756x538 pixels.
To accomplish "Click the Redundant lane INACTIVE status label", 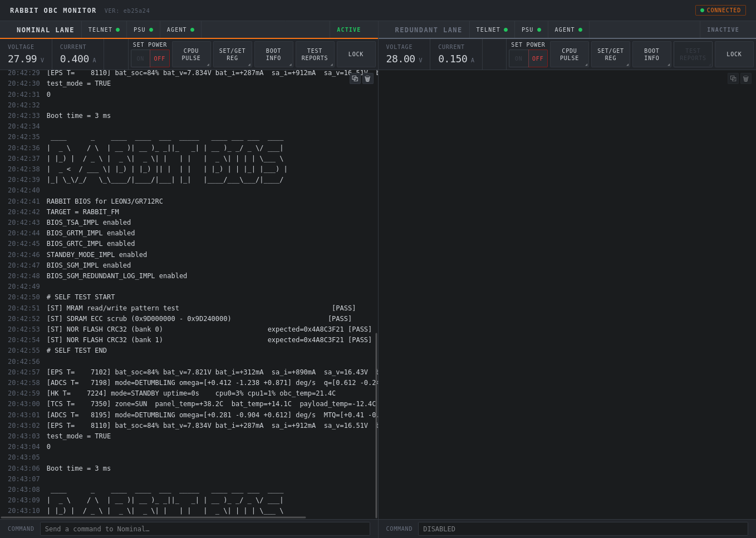I will [723, 30].
